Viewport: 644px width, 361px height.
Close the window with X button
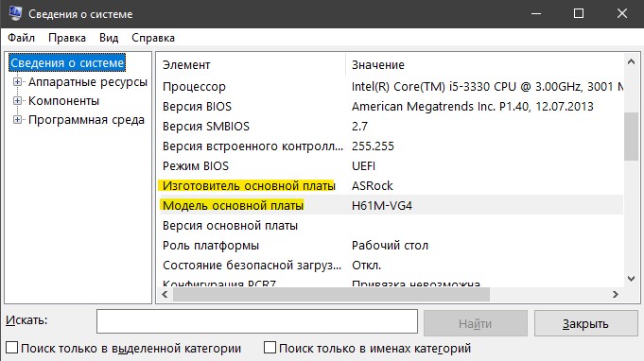click(x=622, y=13)
